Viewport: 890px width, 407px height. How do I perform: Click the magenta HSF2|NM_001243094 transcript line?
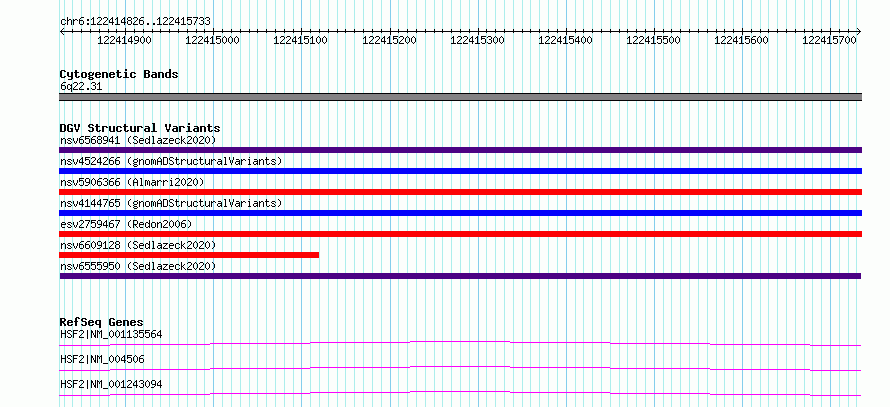[x=460, y=393]
